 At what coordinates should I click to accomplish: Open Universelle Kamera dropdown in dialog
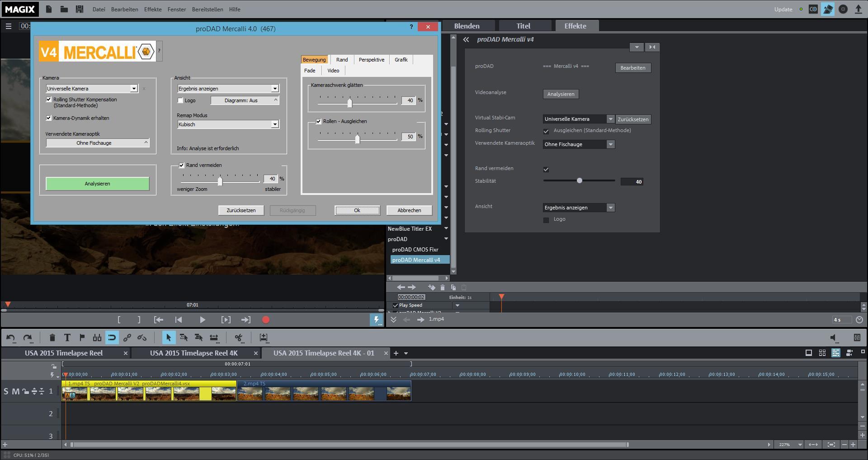[x=134, y=89]
